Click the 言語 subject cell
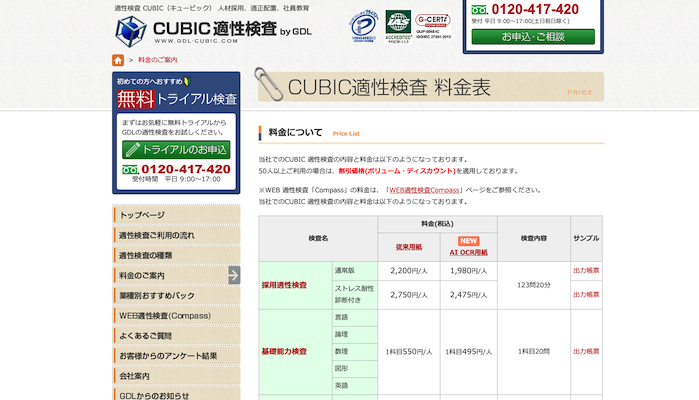Screen dimensions: 699x400 pyautogui.click(x=355, y=318)
